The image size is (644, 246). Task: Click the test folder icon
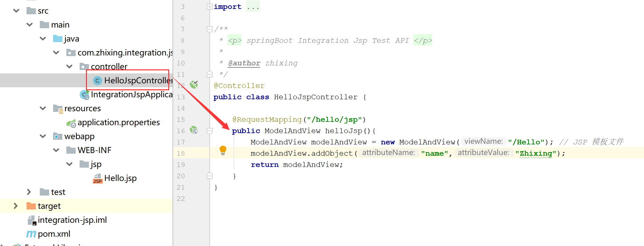click(44, 192)
